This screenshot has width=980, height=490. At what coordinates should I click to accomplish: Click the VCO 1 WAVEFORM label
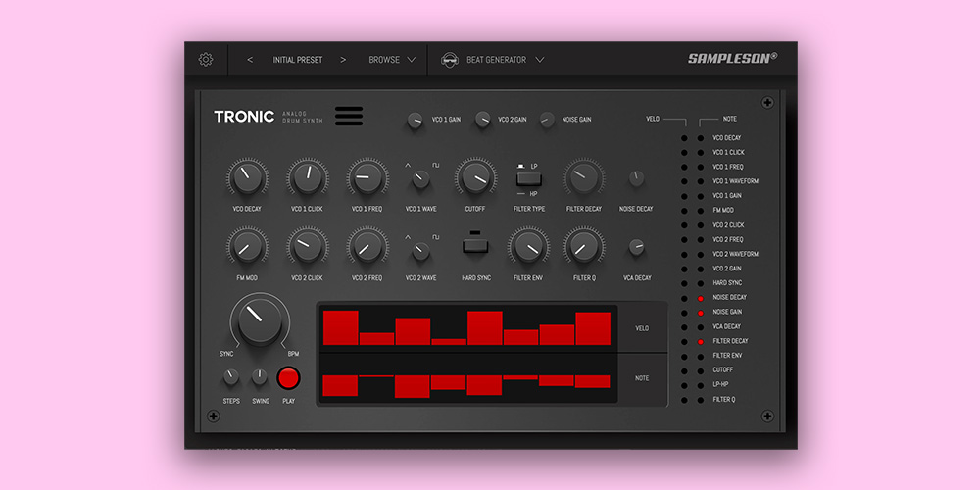735,181
